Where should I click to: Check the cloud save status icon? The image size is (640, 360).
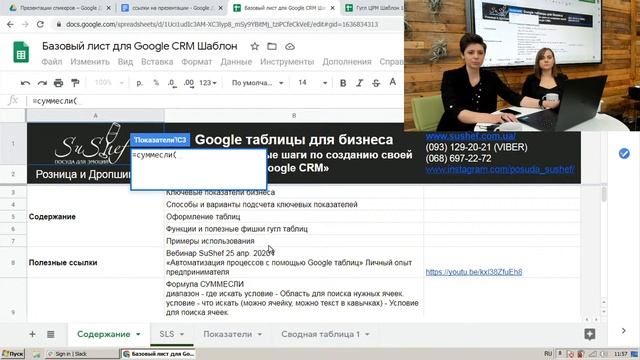(x=290, y=47)
